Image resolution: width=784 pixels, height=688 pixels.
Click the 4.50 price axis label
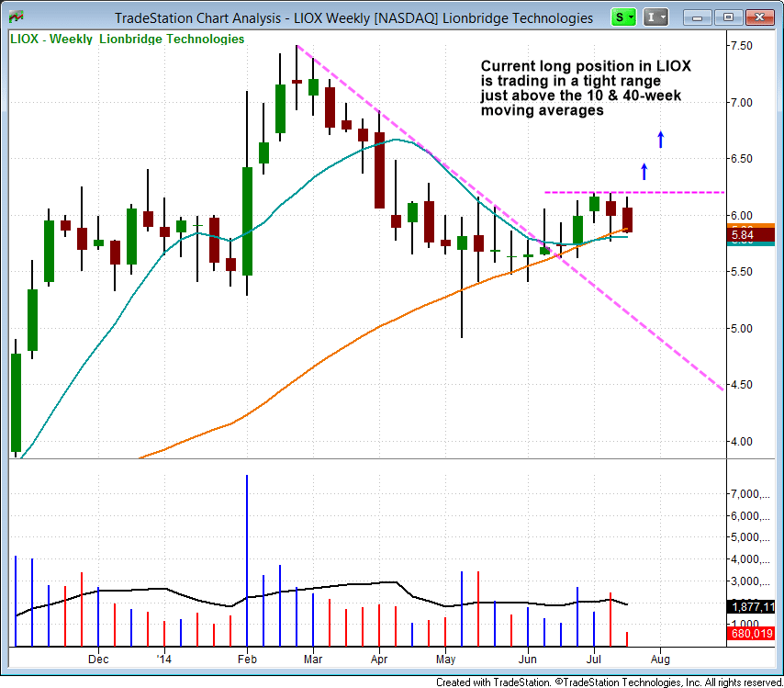(741, 385)
